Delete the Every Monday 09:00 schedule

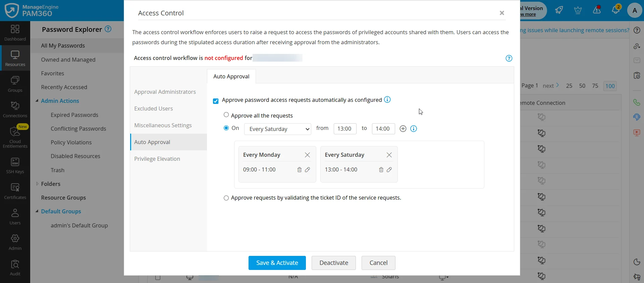[299, 170]
